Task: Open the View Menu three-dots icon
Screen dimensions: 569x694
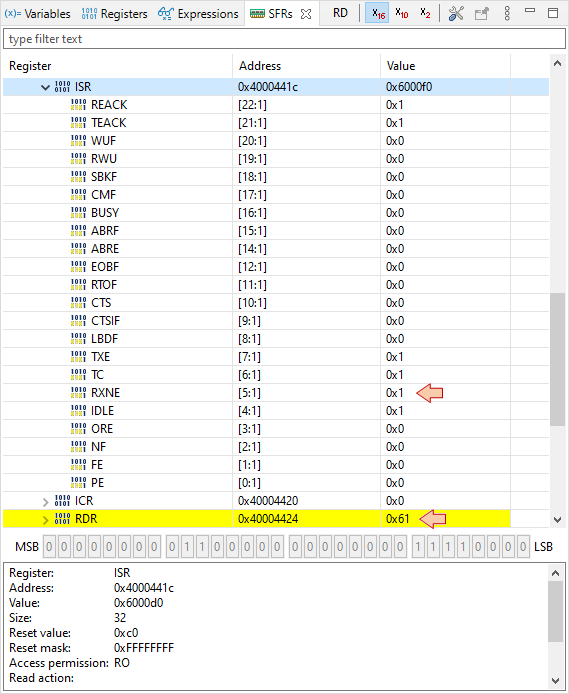Action: (x=507, y=14)
